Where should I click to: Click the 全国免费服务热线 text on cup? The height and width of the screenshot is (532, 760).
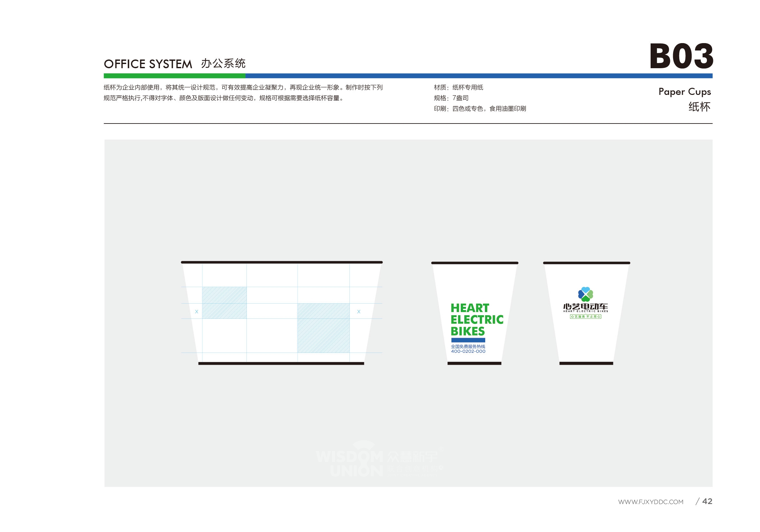coord(468,346)
